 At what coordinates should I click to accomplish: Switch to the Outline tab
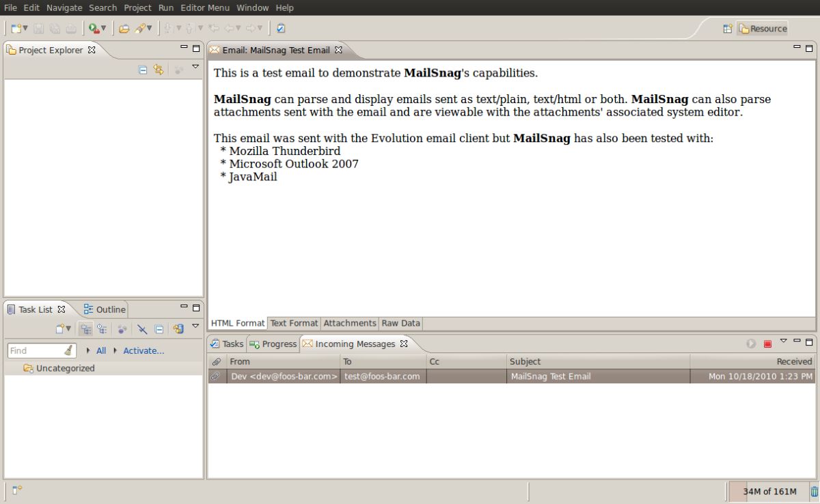point(105,309)
